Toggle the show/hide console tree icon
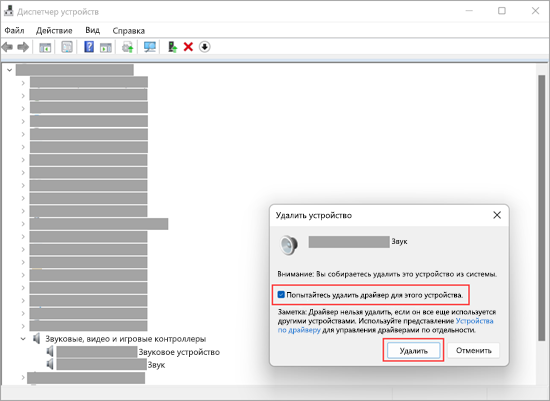 click(45, 47)
